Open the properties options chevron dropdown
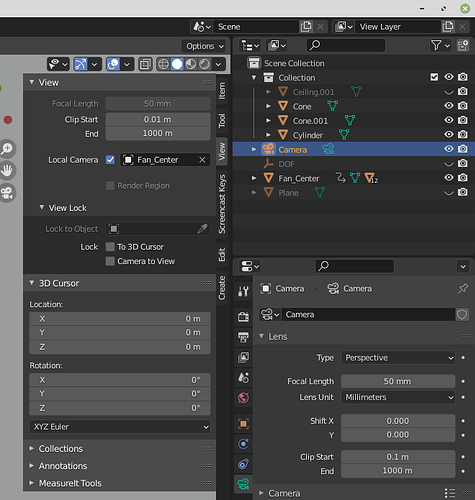This screenshot has width=475, height=500. pyautogui.click(x=463, y=266)
